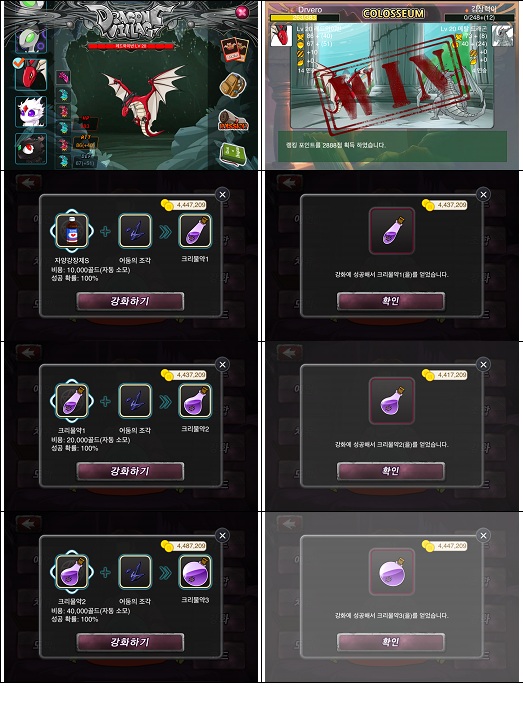Click the red dragon portrait in Colosseum
This screenshot has width=523, height=713.
[x=281, y=35]
